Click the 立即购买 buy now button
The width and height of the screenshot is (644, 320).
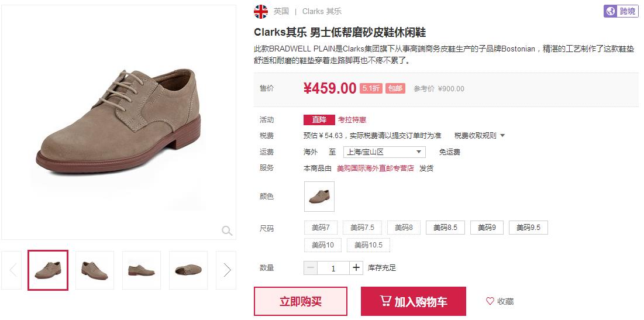tap(301, 301)
